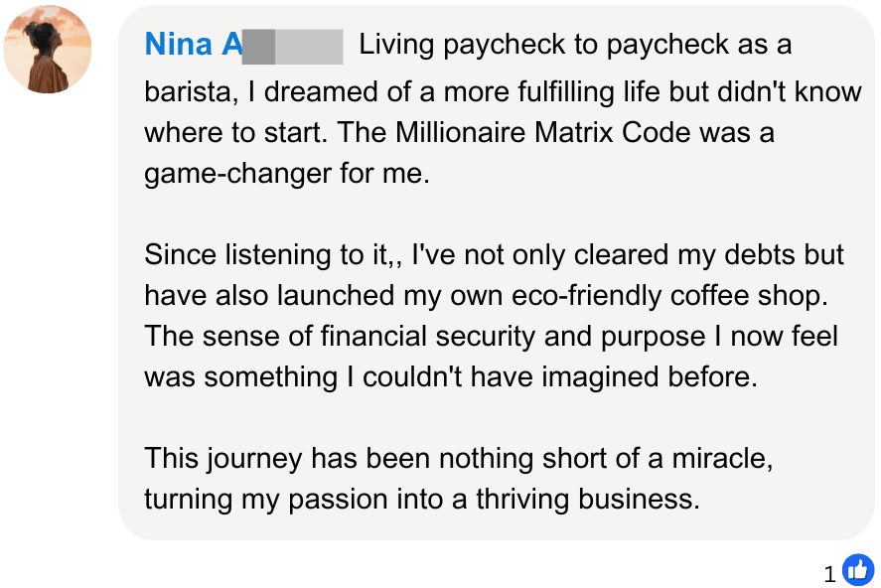Click the blurred surname after Nina A
Screen dimensions: 881x588
[x=292, y=46]
